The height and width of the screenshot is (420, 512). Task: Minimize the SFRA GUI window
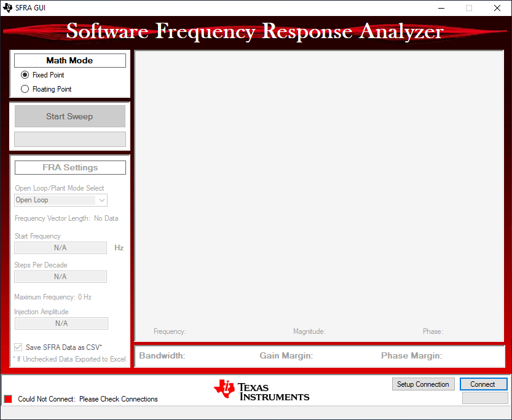441,8
